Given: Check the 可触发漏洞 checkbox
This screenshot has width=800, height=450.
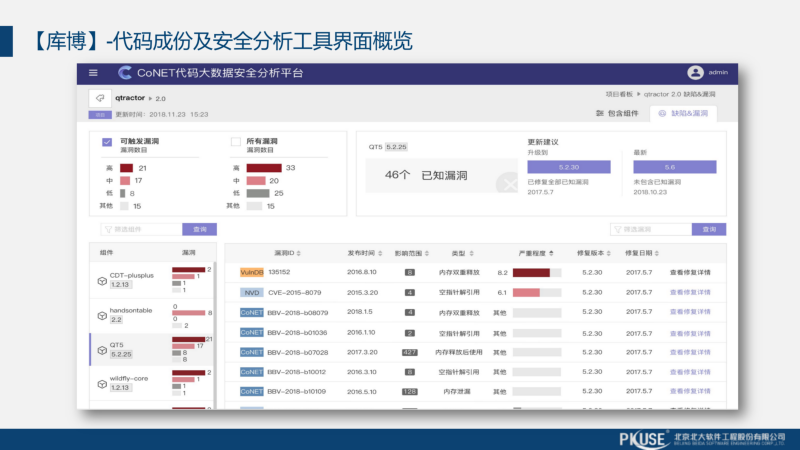Looking at the screenshot, I should coord(107,142).
